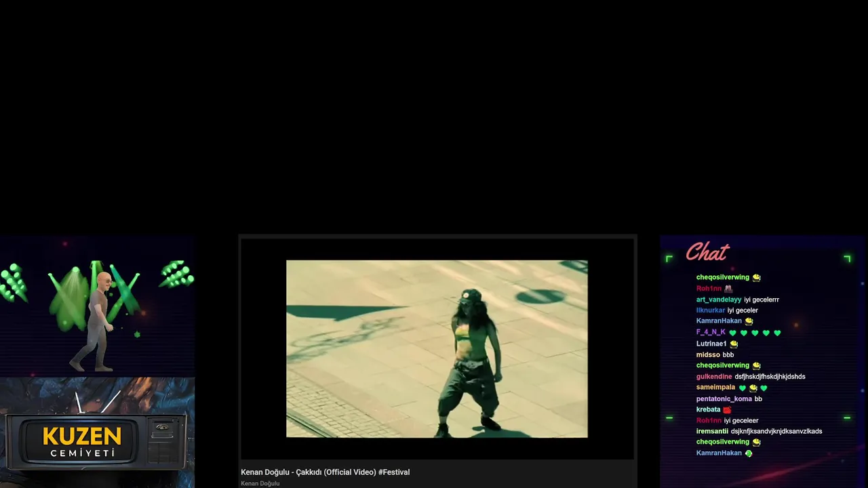
Task: Select username gulkendine in chat
Action: [x=714, y=376]
